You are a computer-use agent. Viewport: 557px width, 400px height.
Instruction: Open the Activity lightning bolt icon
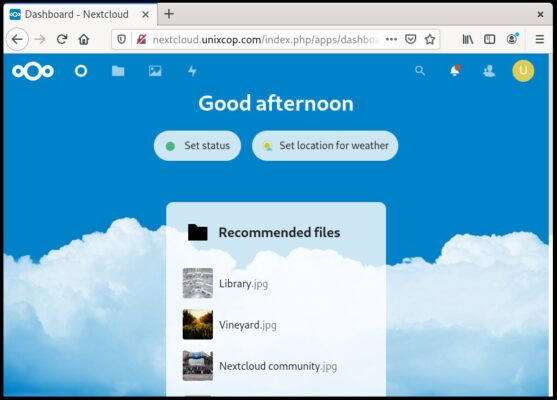(192, 71)
